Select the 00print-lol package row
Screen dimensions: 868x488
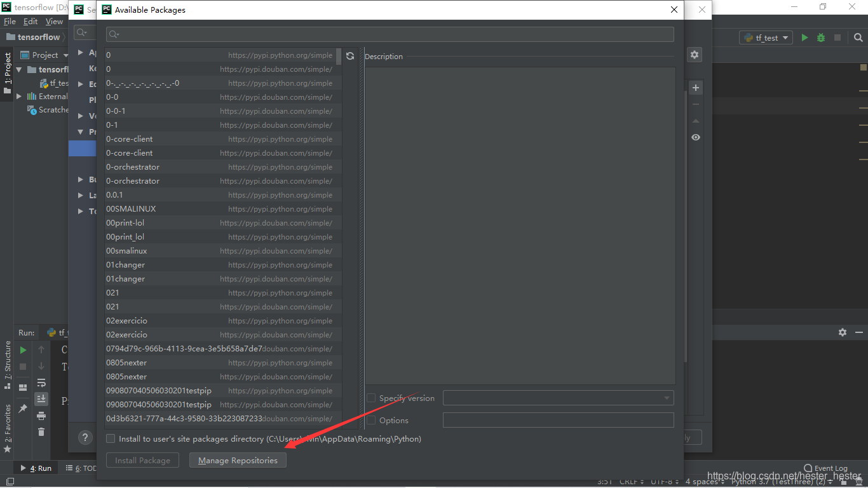coord(223,223)
